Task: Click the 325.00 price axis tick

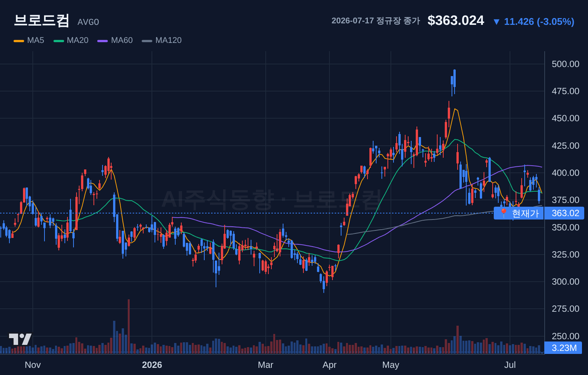Action: 565,255
